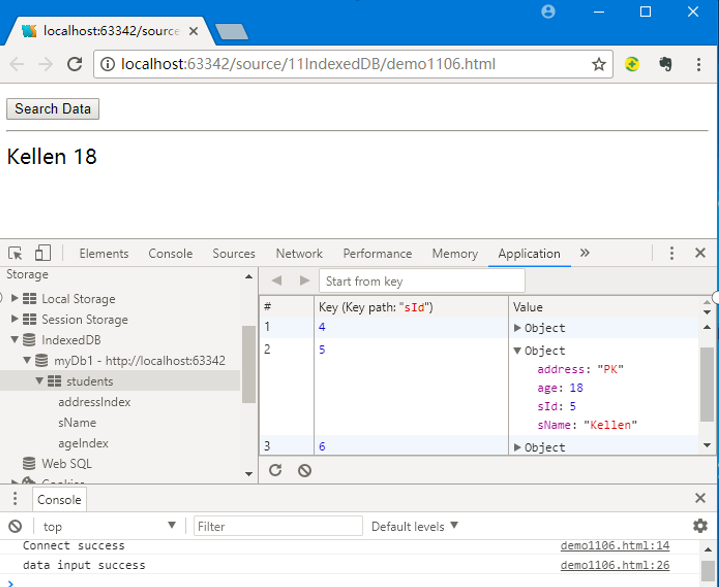Click the console prompt arrow
This screenshot has width=719, height=587.
click(x=11, y=583)
